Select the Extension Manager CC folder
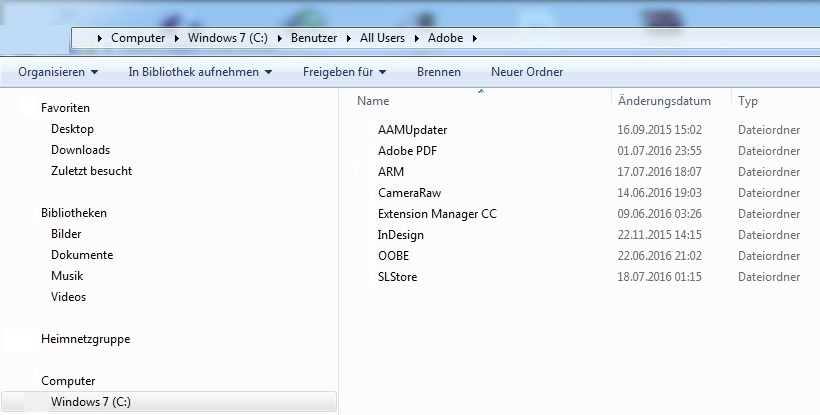The width and height of the screenshot is (820, 415). point(437,214)
